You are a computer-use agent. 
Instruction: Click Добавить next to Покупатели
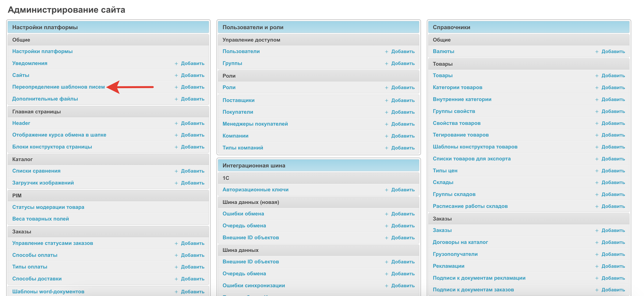403,112
